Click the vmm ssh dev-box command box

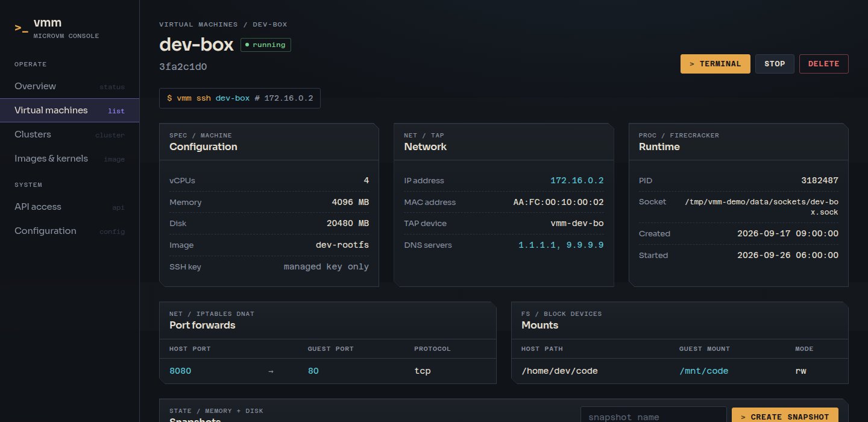(x=240, y=98)
